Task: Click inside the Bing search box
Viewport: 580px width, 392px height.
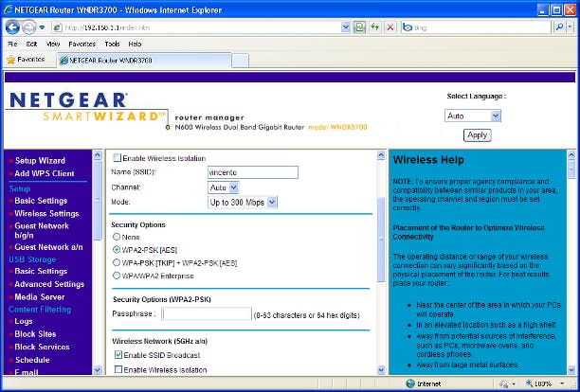Action: coord(480,27)
